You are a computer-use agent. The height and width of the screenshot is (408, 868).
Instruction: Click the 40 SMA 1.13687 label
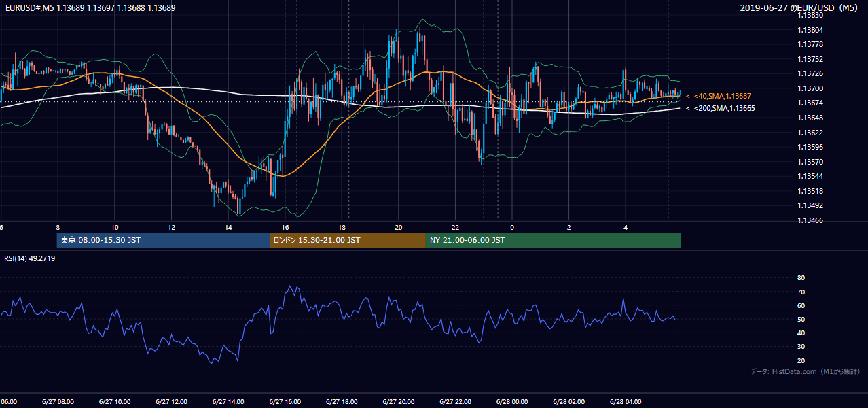[x=719, y=97]
